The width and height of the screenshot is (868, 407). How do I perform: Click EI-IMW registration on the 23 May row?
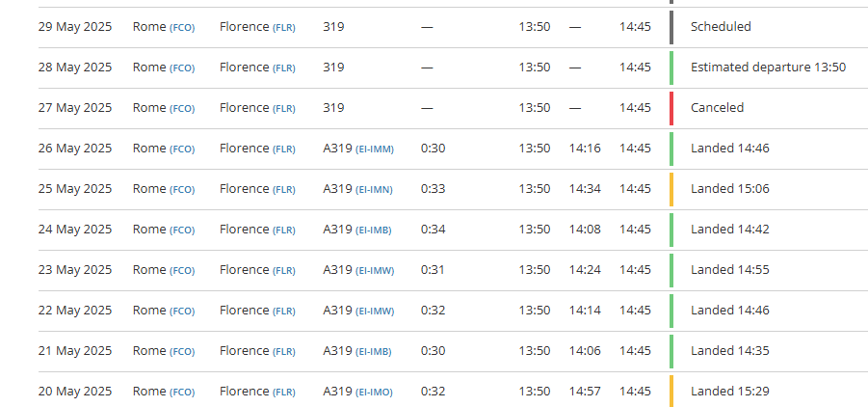pos(375,270)
